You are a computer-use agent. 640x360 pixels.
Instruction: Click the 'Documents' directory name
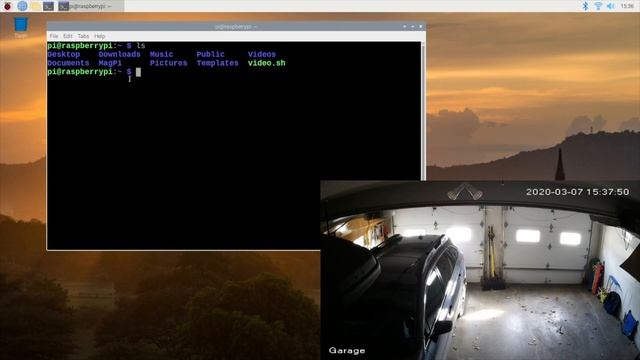click(x=68, y=63)
